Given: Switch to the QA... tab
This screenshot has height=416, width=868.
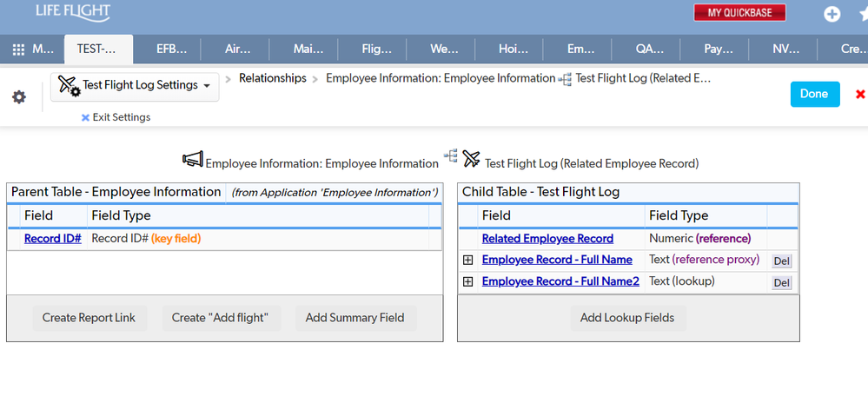Looking at the screenshot, I should 649,50.
